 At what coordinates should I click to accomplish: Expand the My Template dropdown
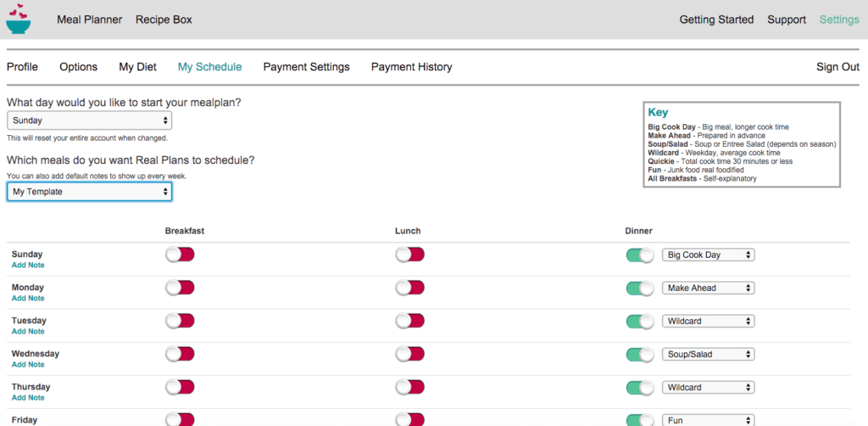[89, 192]
